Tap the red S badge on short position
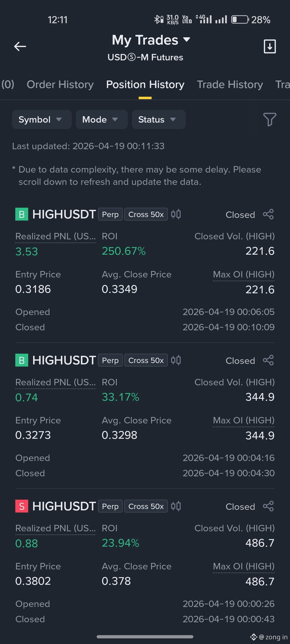The image size is (290, 644). [22, 506]
